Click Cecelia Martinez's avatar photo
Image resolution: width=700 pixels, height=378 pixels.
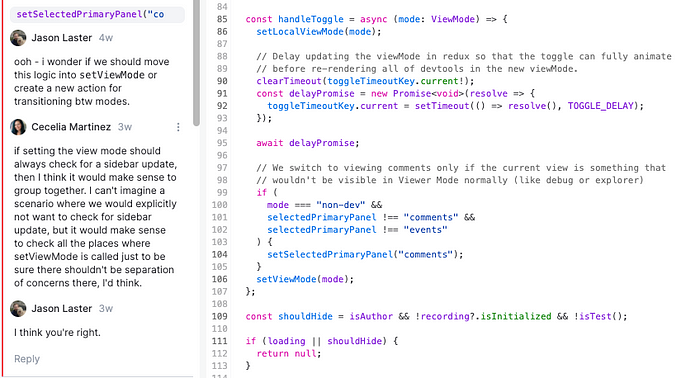[x=18, y=127]
